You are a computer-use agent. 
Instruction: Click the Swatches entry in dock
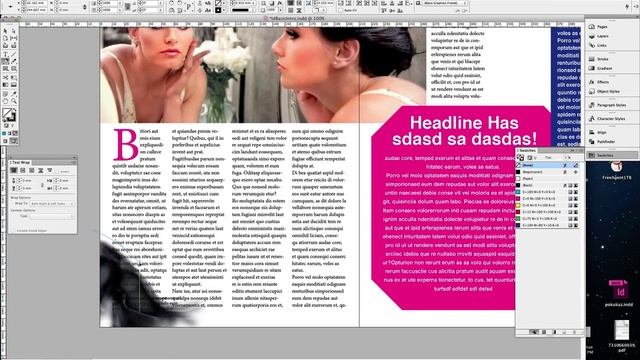click(611, 155)
